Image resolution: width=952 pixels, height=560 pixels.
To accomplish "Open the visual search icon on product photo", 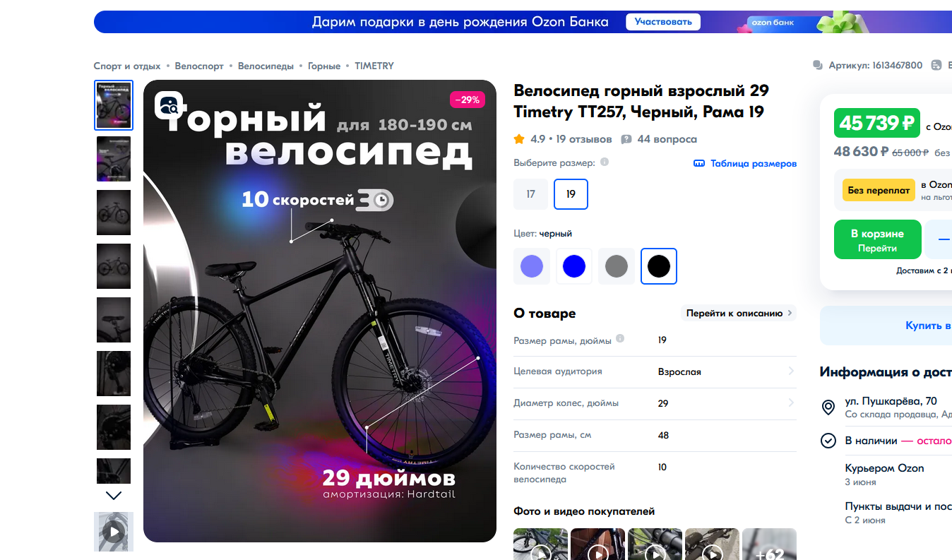I will tap(169, 105).
